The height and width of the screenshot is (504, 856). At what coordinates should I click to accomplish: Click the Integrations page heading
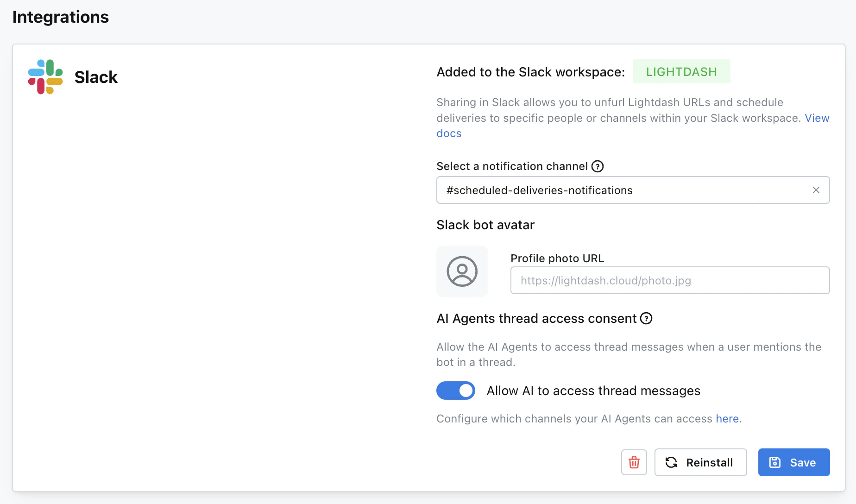pos(61,17)
